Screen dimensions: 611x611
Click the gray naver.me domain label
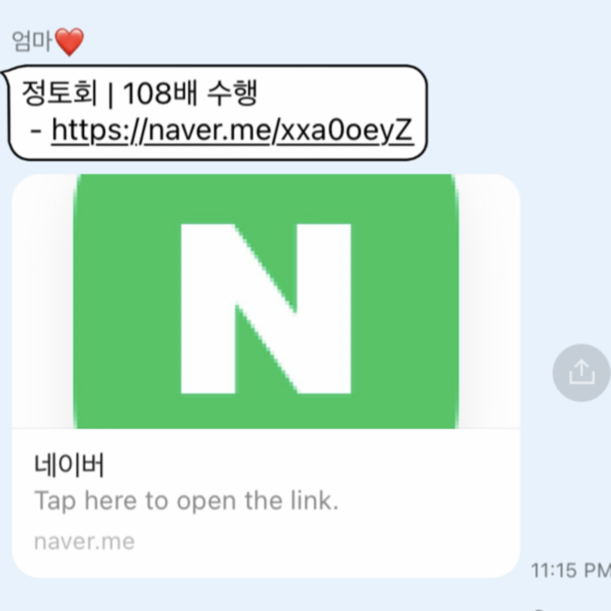point(84,541)
